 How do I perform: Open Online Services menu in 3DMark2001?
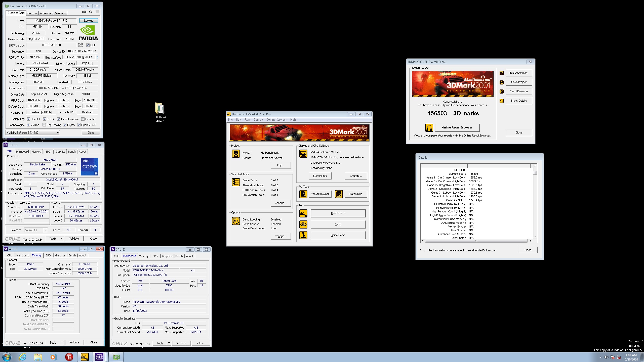(x=276, y=120)
